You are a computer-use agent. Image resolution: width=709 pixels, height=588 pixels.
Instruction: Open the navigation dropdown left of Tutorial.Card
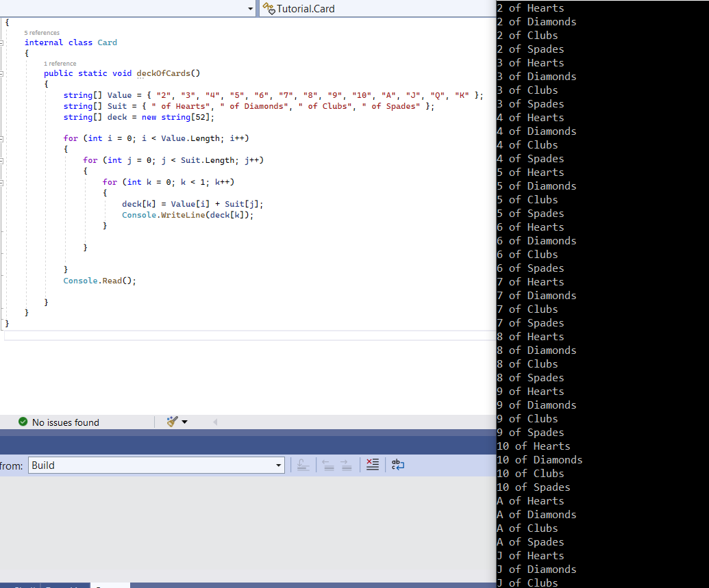(x=251, y=9)
